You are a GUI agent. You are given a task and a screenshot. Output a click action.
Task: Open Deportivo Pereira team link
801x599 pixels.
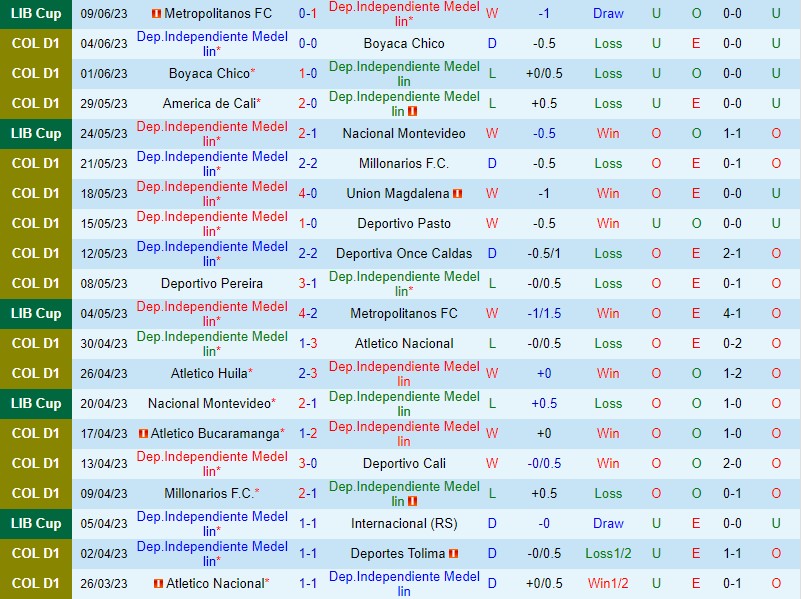coord(212,283)
